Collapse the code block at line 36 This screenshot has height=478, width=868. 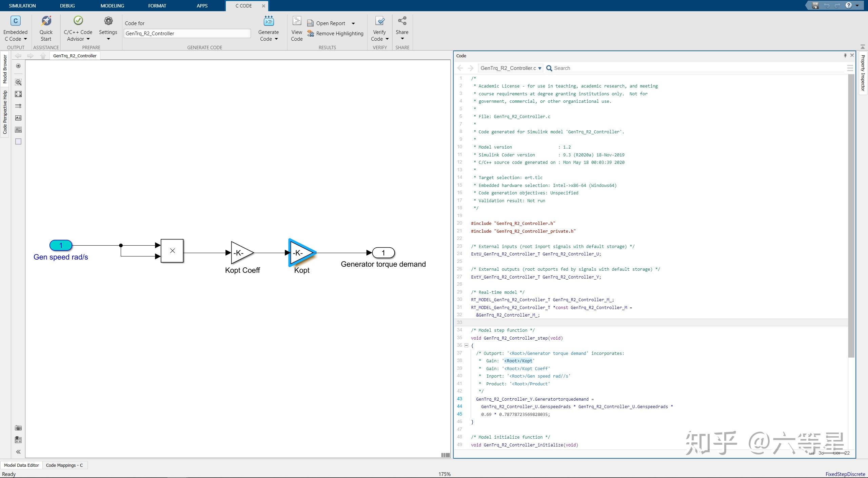(467, 345)
